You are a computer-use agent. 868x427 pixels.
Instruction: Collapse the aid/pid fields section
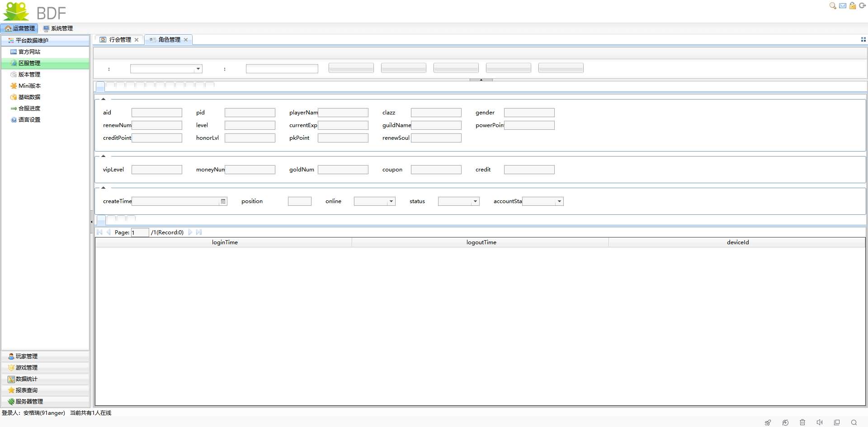[103, 99]
